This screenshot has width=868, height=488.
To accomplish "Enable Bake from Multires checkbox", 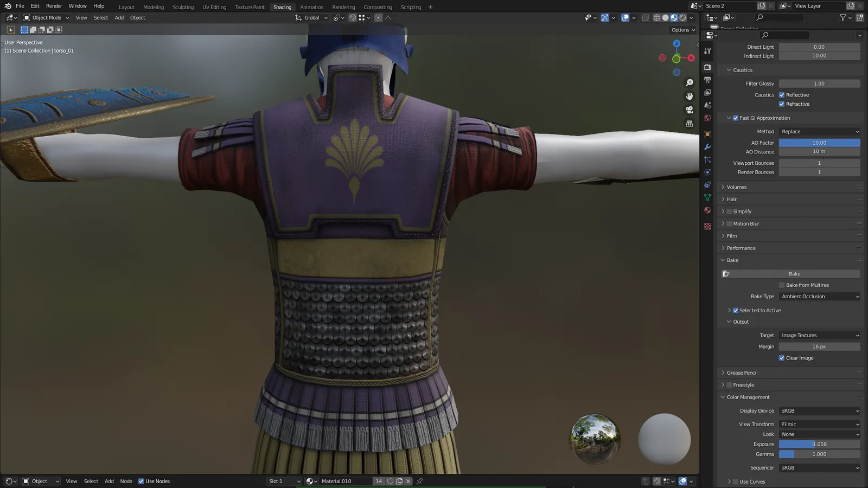I will click(x=782, y=285).
